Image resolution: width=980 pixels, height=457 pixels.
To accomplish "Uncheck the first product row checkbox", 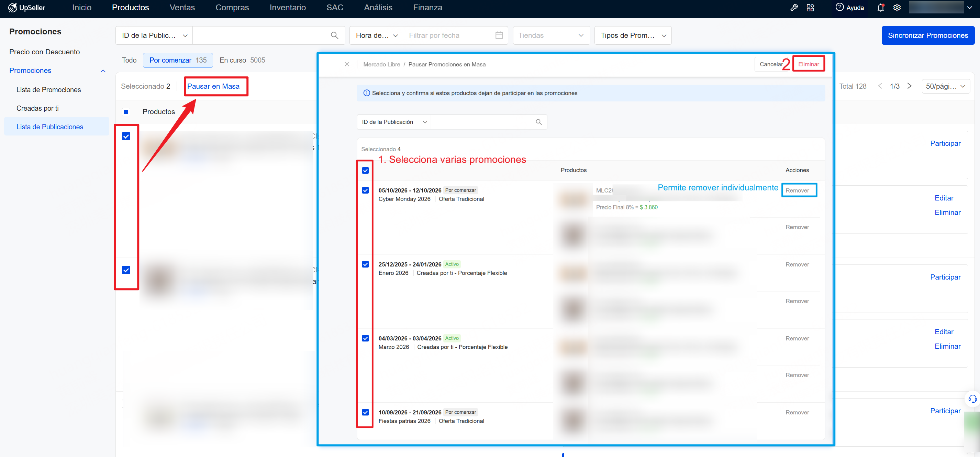I will click(x=126, y=136).
